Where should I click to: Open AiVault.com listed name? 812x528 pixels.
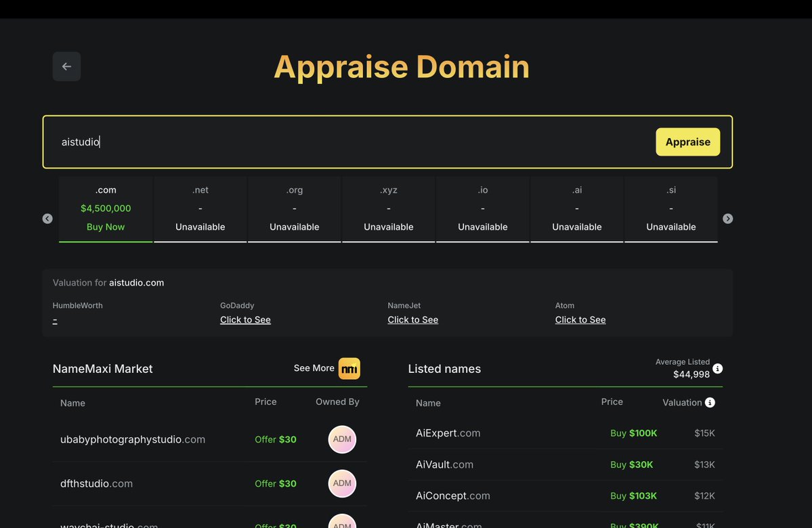click(x=444, y=464)
